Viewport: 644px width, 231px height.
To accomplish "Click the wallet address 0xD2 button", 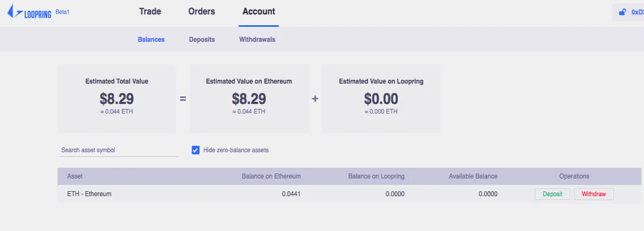I will (x=628, y=12).
